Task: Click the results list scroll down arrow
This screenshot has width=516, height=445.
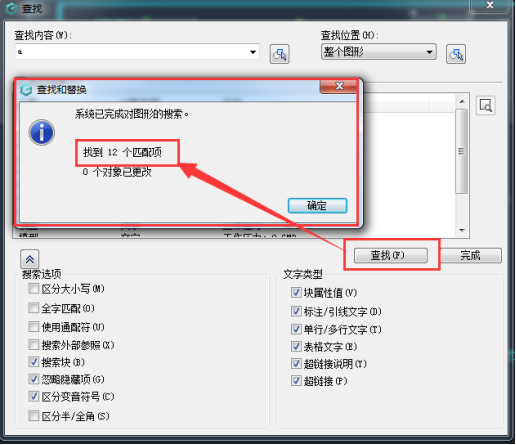Action: (462, 230)
